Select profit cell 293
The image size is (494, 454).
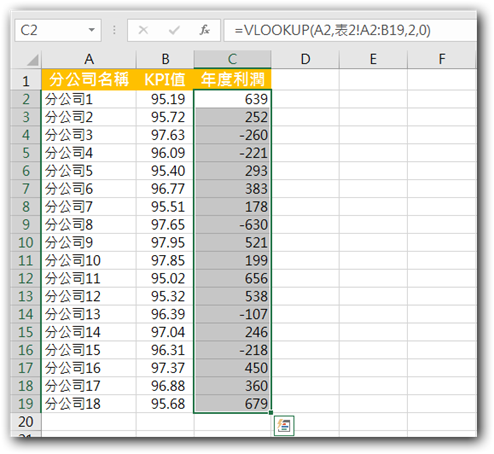pos(232,171)
